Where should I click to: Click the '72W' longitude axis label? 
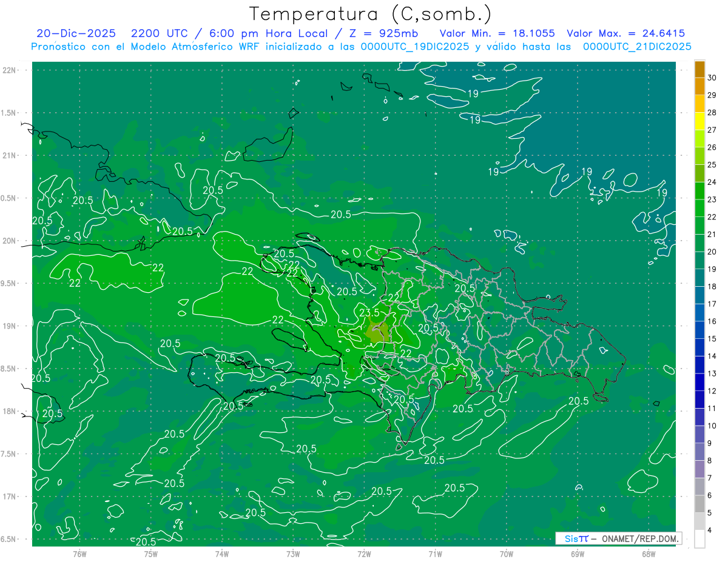(364, 554)
